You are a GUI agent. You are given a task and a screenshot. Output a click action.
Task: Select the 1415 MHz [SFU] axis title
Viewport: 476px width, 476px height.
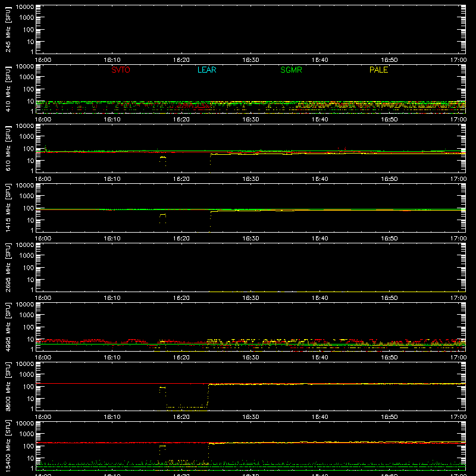point(8,208)
